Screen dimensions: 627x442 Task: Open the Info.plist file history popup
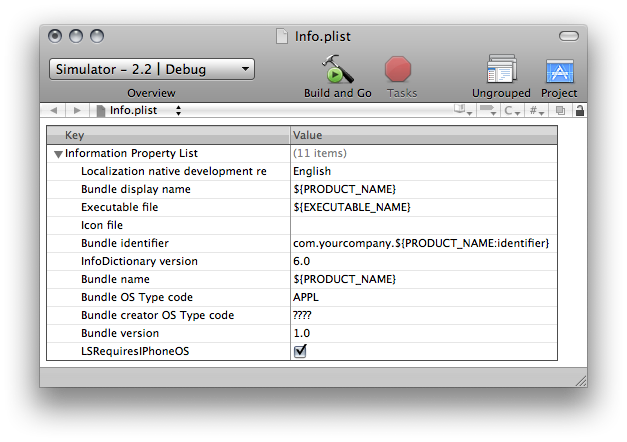pos(139,110)
